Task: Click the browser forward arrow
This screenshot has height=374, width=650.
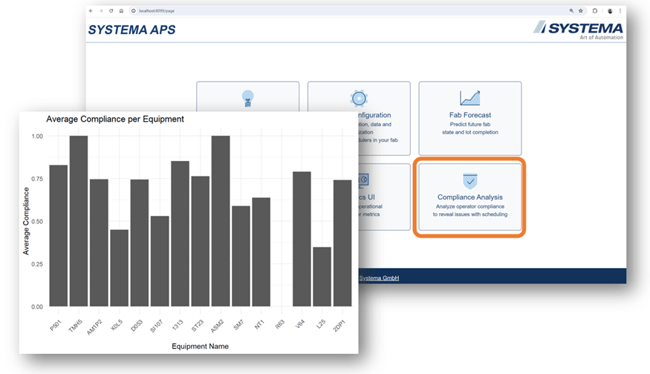Action: tap(101, 11)
